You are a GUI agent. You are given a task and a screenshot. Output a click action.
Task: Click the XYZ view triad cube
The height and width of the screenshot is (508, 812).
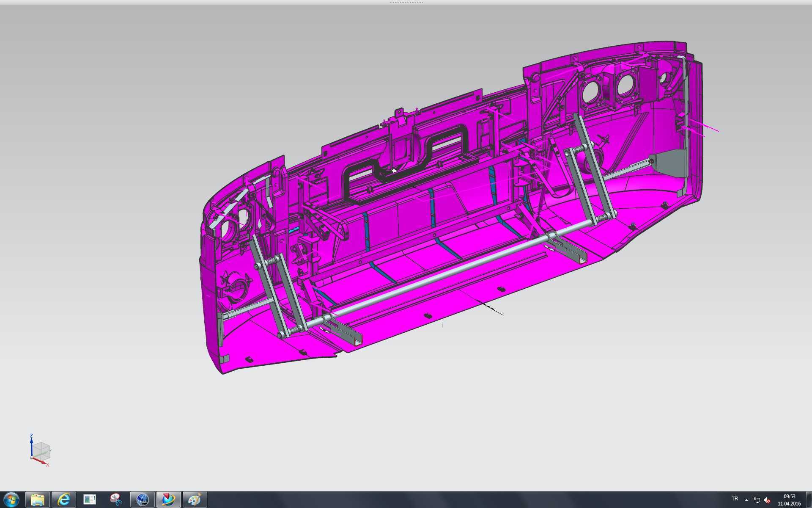pos(41,451)
